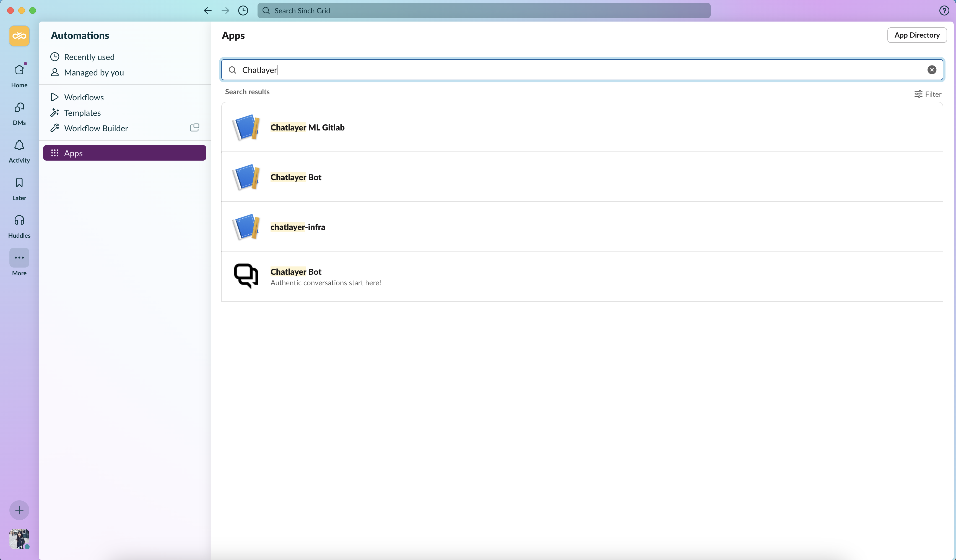
Task: Go back with the left arrow
Action: point(207,11)
